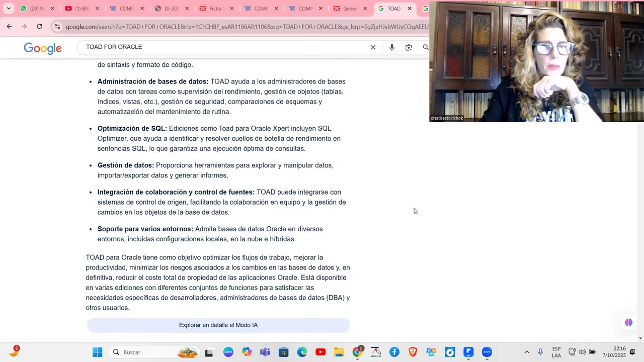
Task: Open Canva from the taskbar
Action: click(x=228, y=352)
